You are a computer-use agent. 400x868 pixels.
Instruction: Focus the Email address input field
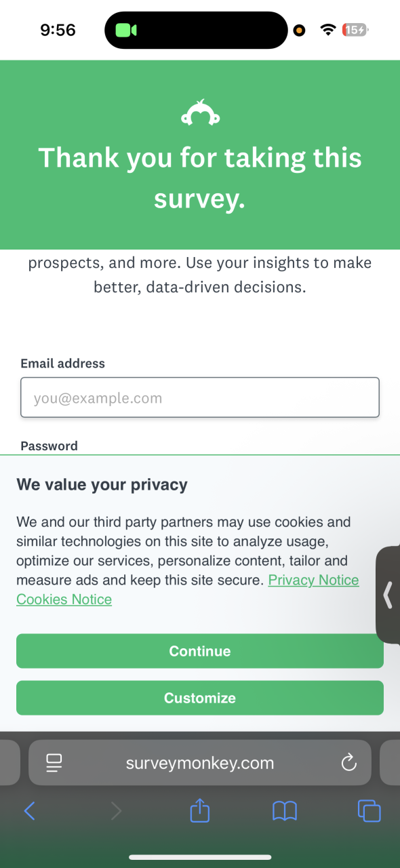pyautogui.click(x=200, y=397)
